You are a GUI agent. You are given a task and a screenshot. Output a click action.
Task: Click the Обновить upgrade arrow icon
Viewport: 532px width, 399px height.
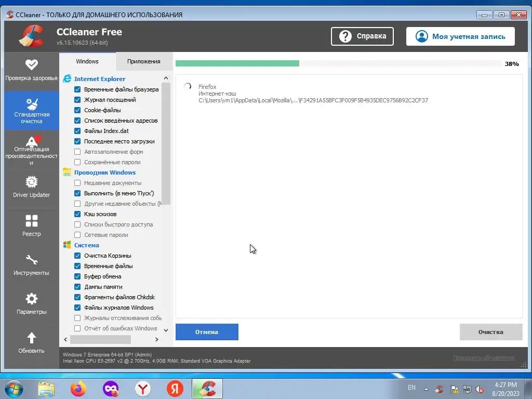[x=32, y=338]
